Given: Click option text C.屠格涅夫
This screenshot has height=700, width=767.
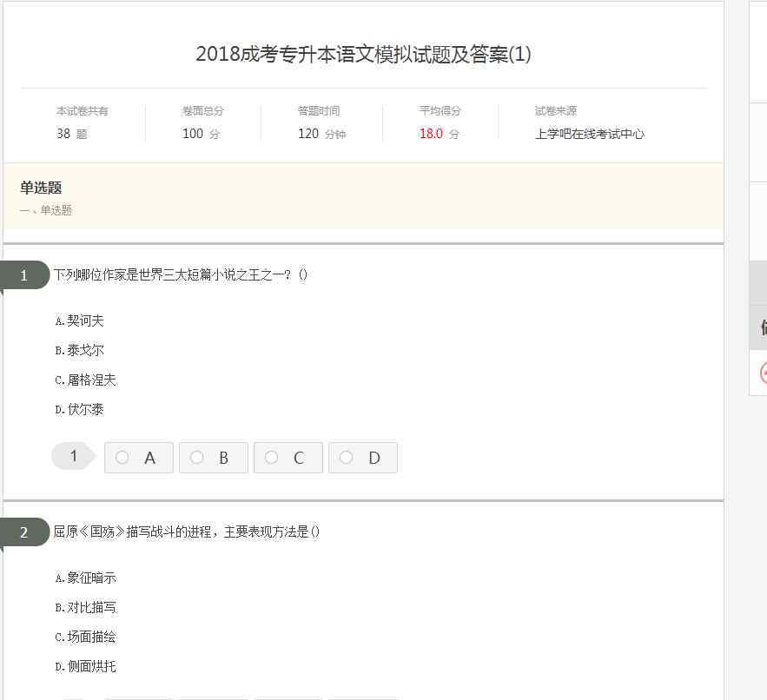Looking at the screenshot, I should coord(86,380).
